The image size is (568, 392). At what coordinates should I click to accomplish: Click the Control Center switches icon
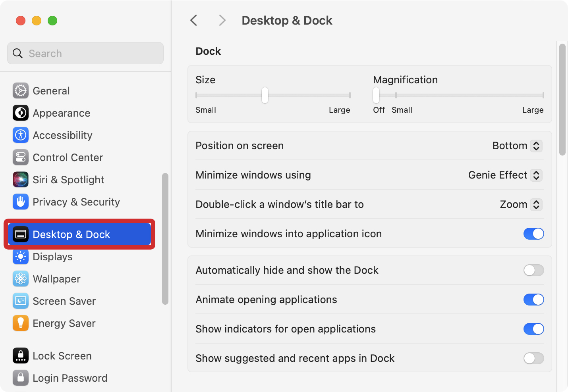21,158
